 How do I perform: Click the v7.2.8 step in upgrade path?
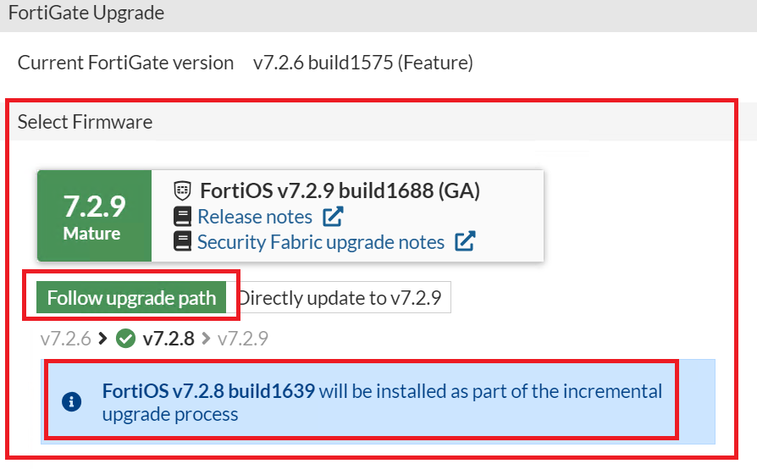(x=169, y=338)
